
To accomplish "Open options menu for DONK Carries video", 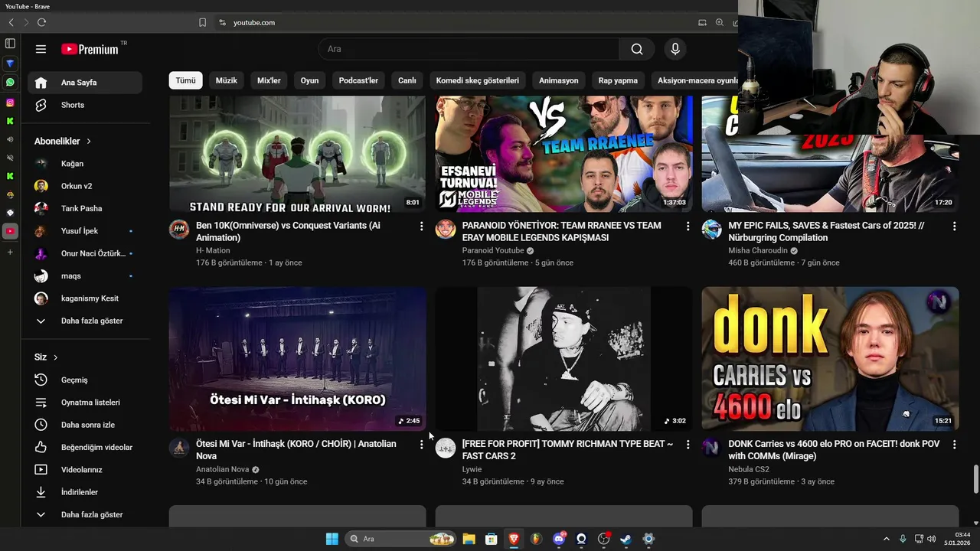I will pos(954,445).
